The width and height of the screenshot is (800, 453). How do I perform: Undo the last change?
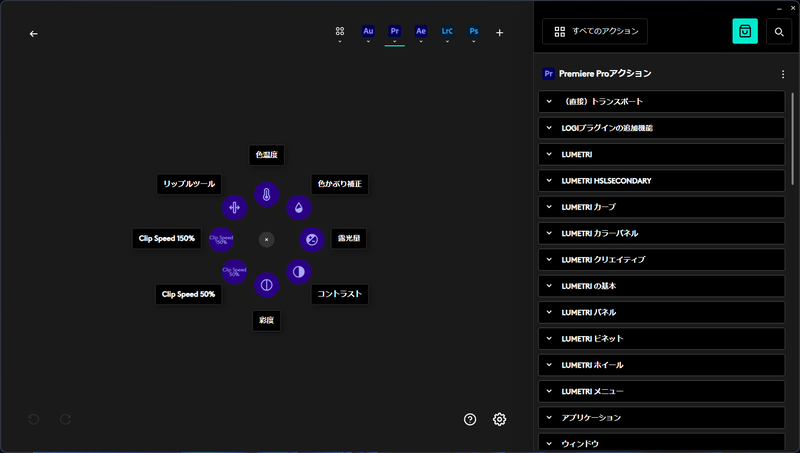(34, 419)
